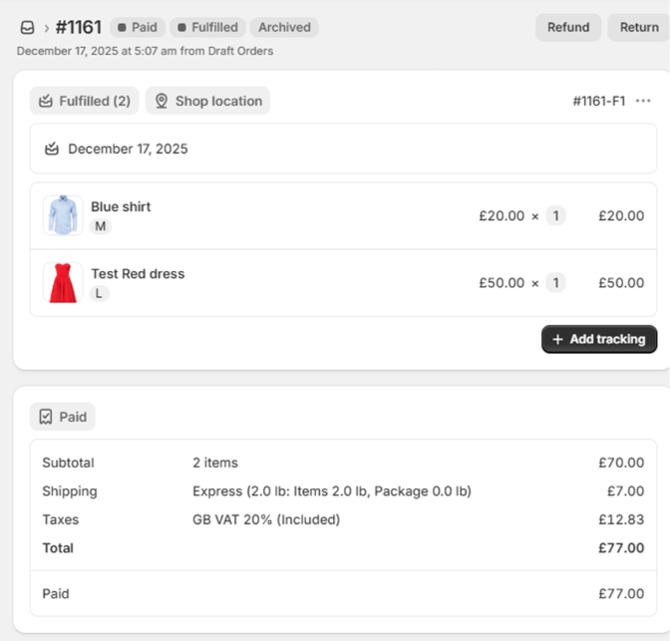
Task: Click the Paid receipt icon badge
Action: (x=62, y=417)
